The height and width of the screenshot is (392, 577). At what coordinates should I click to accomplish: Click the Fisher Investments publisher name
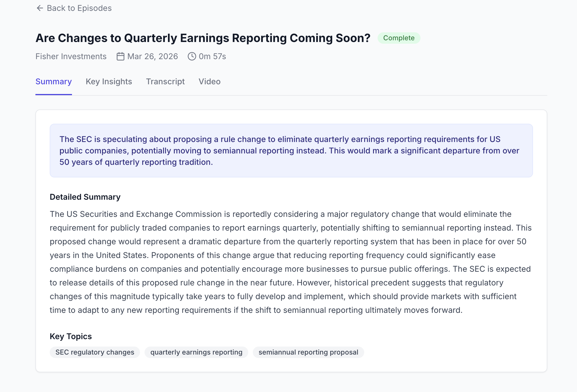tap(71, 56)
